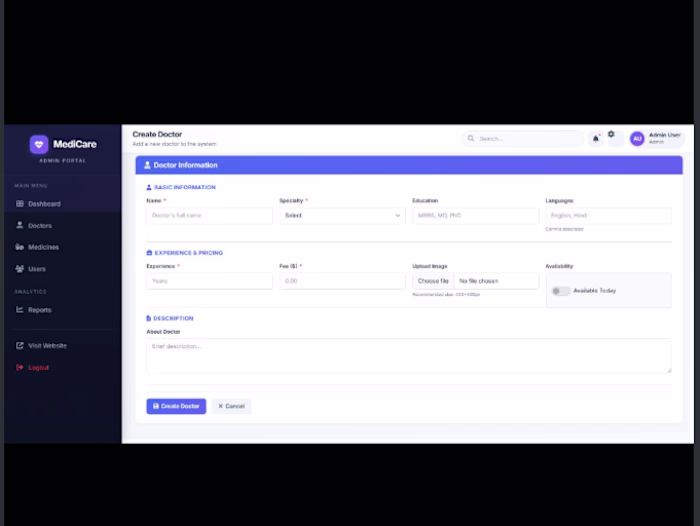This screenshot has height=526, width=700.
Task: Click the Create Doctor button
Action: pos(176,406)
